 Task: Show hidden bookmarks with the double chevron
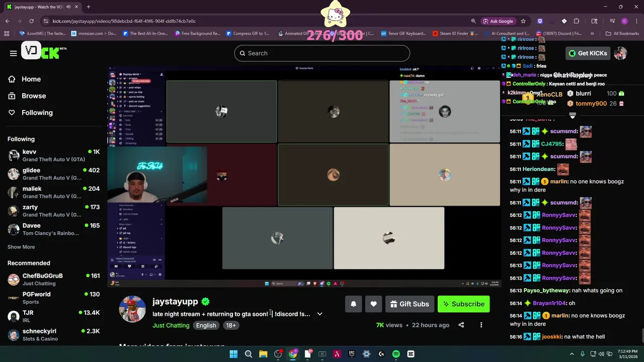click(x=592, y=34)
